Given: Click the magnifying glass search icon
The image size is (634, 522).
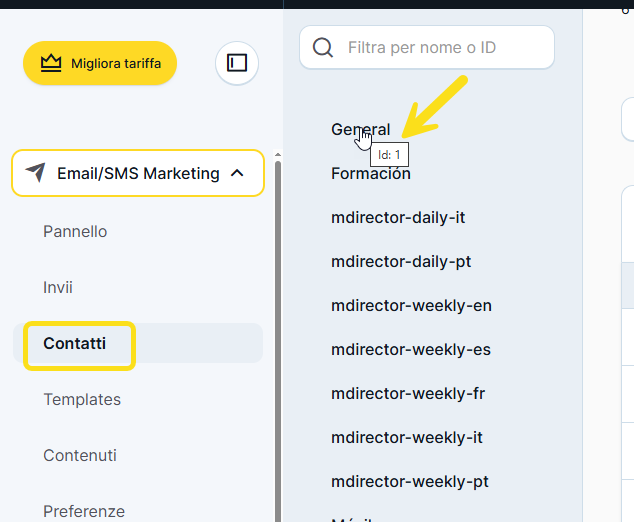Looking at the screenshot, I should (x=323, y=47).
